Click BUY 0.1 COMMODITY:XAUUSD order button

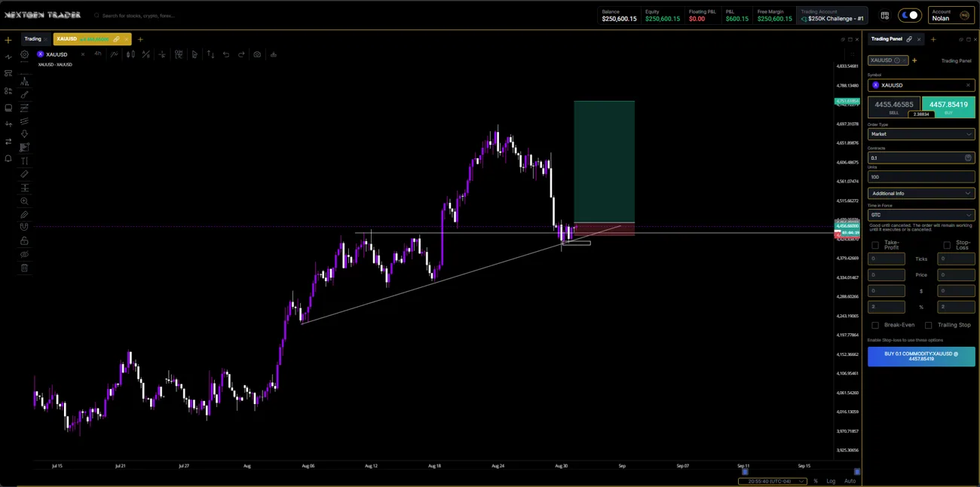coord(921,357)
